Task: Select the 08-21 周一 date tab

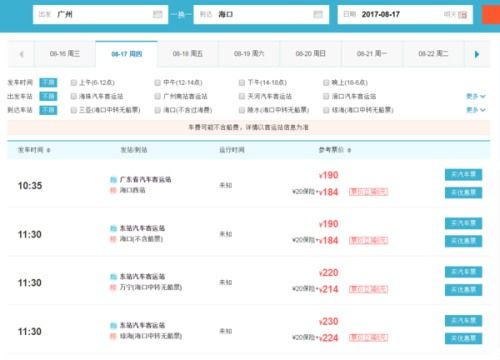Action: tap(372, 54)
